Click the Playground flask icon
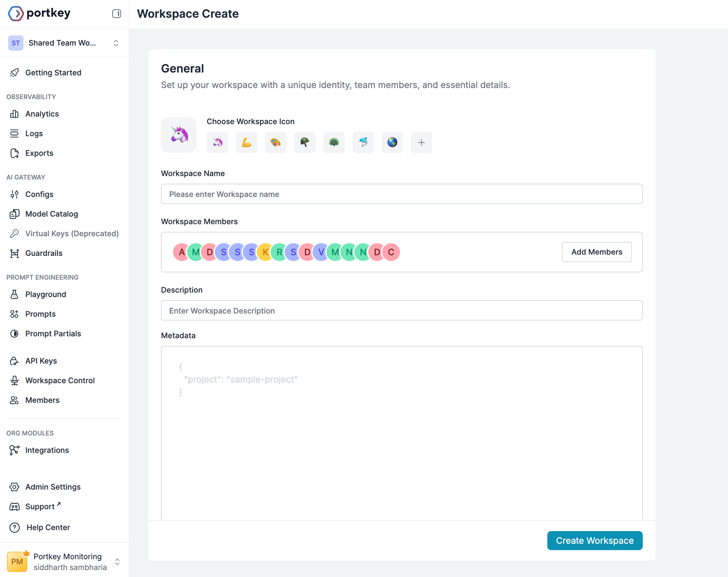This screenshot has height=577, width=728. (x=14, y=294)
